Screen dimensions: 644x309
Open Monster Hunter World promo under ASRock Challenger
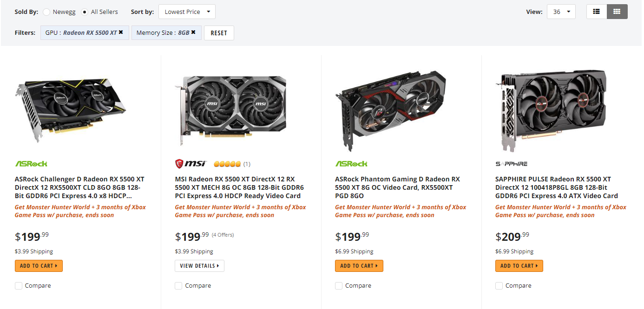click(80, 211)
